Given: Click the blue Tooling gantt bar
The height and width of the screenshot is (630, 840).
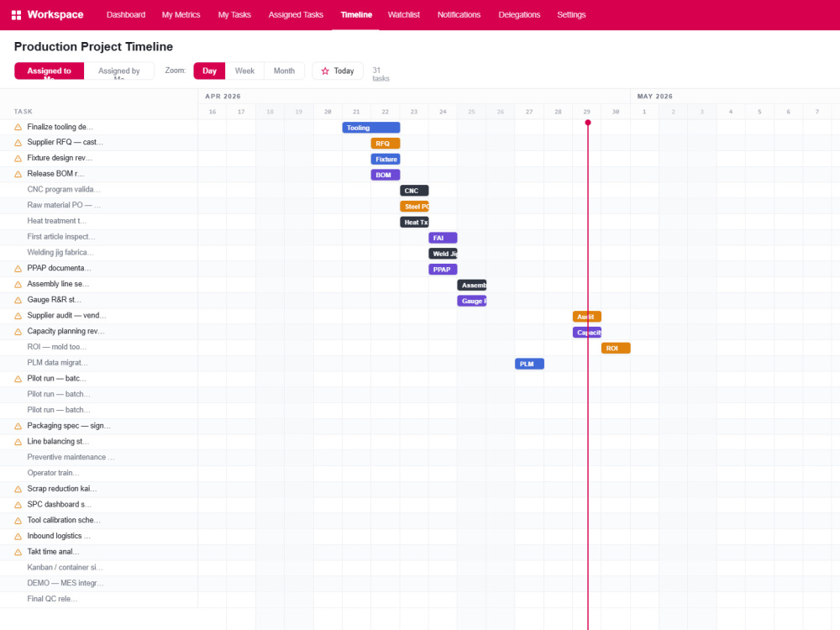Looking at the screenshot, I should coord(371,128).
